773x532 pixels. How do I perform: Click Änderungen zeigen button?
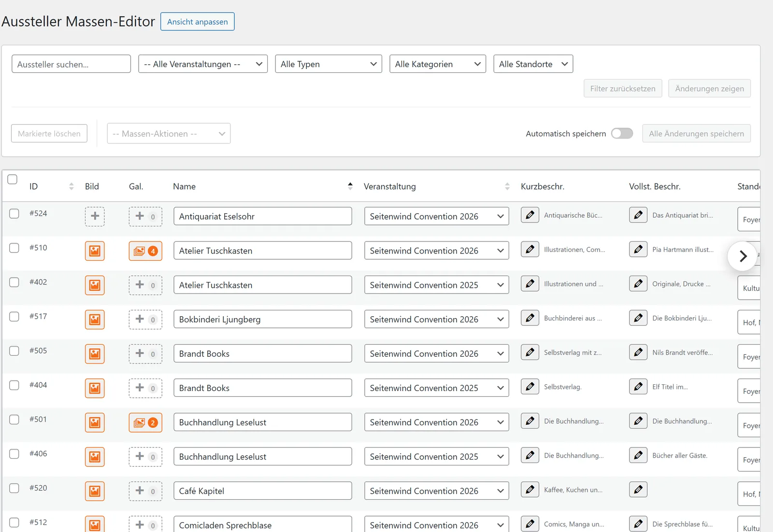(x=710, y=88)
